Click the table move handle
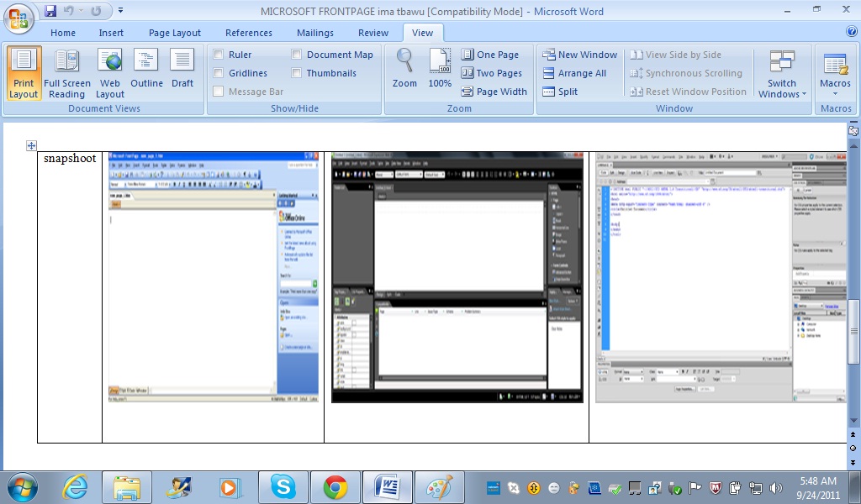Screen dimensions: 861x504 click(31, 145)
